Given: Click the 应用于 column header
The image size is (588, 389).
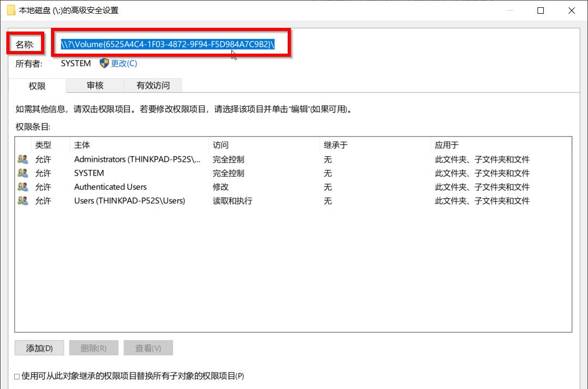Looking at the screenshot, I should coord(501,145).
